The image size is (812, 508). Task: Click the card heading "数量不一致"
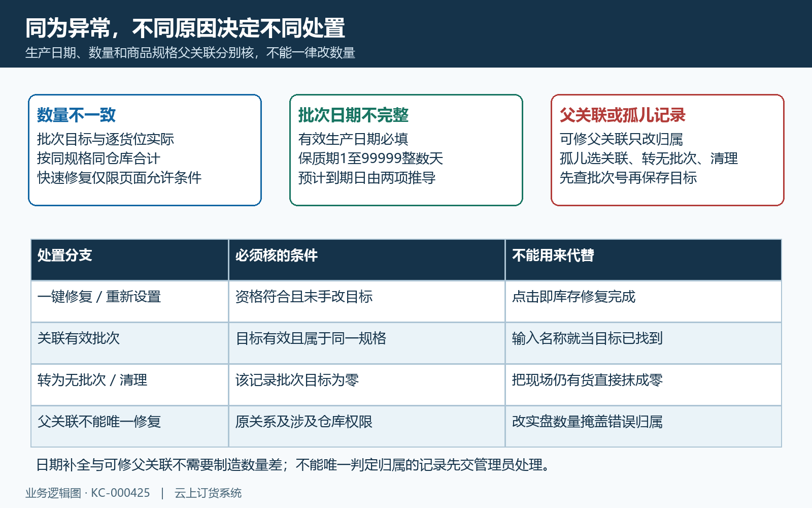[76, 115]
